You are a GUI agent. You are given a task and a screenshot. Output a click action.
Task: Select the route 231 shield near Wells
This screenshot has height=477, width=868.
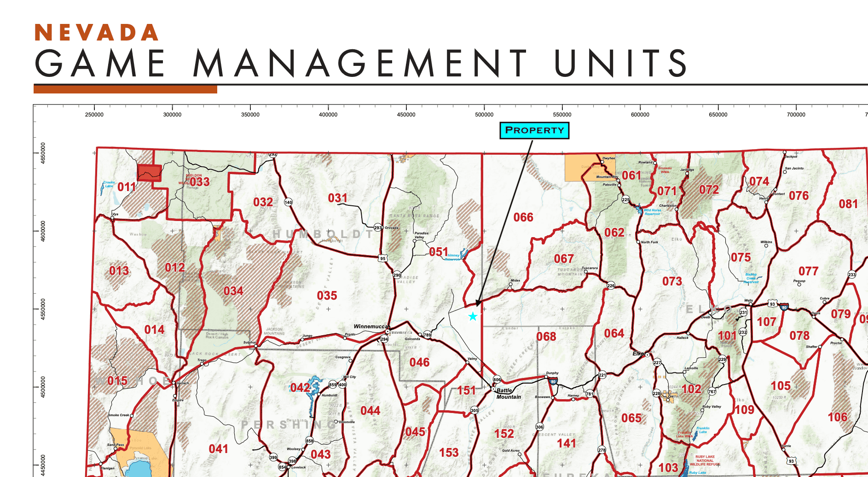[x=743, y=312]
